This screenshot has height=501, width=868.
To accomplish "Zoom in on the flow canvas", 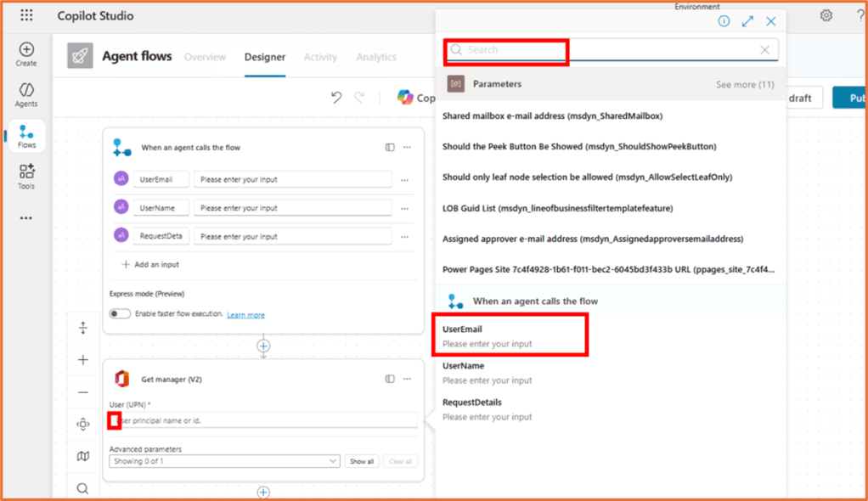I will tap(82, 359).
